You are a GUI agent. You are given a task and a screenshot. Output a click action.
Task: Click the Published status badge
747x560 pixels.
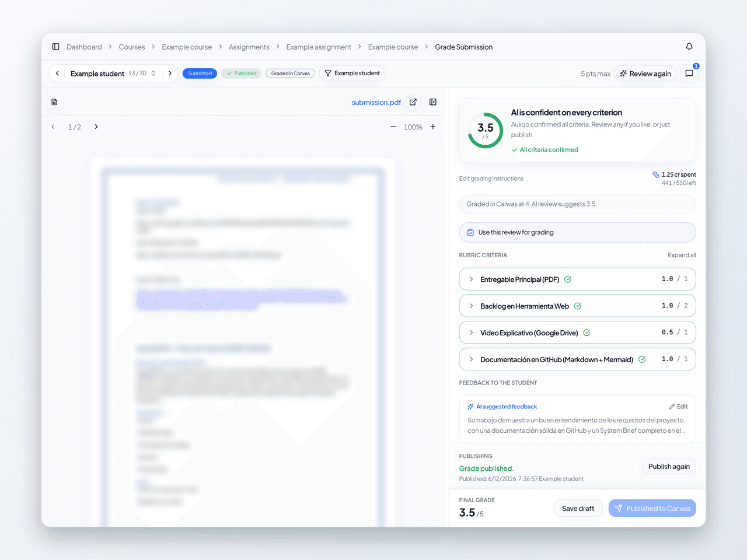pyautogui.click(x=242, y=73)
